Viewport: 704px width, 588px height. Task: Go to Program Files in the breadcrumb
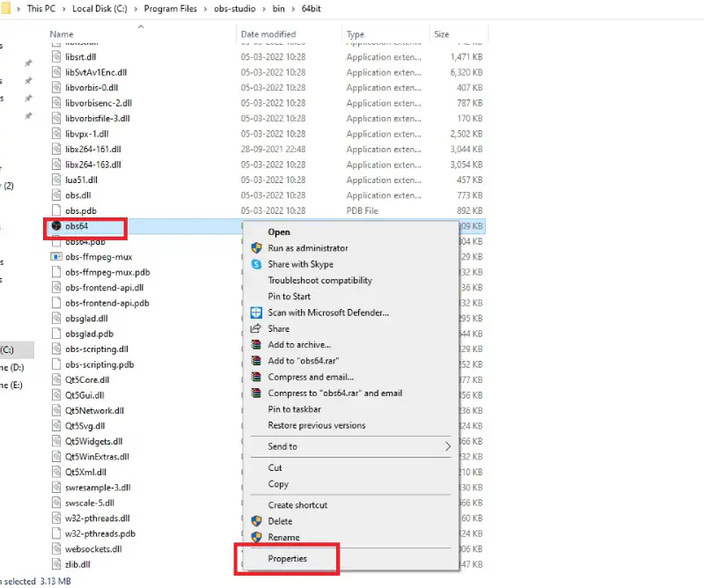(171, 9)
